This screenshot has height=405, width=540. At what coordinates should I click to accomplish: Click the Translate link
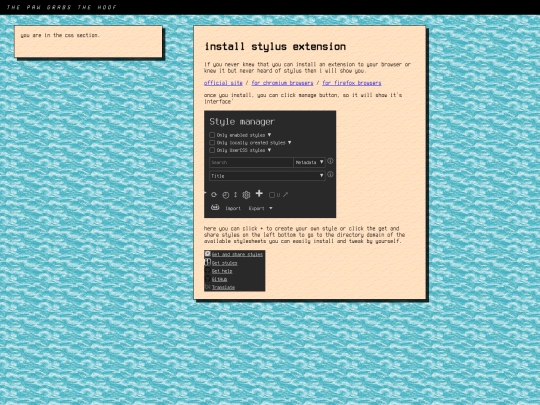223,287
